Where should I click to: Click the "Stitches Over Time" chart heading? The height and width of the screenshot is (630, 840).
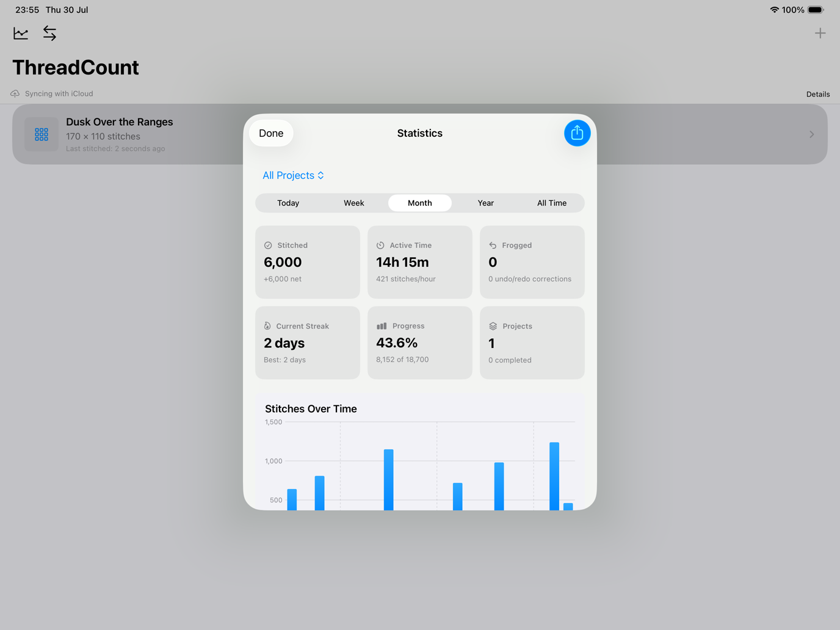click(x=311, y=409)
